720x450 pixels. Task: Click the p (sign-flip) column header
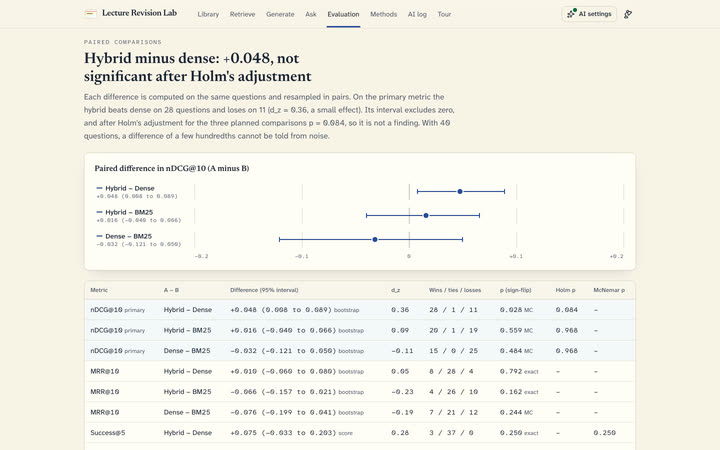coord(516,290)
